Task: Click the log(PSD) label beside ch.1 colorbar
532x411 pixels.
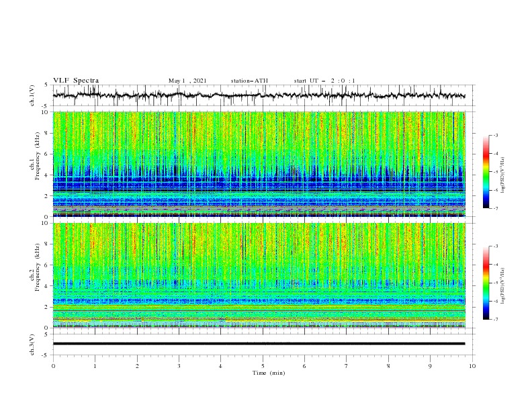Action: (x=502, y=175)
